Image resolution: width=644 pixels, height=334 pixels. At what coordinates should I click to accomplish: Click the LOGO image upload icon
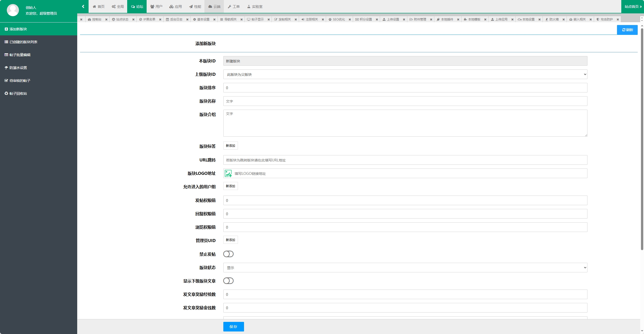228,173
